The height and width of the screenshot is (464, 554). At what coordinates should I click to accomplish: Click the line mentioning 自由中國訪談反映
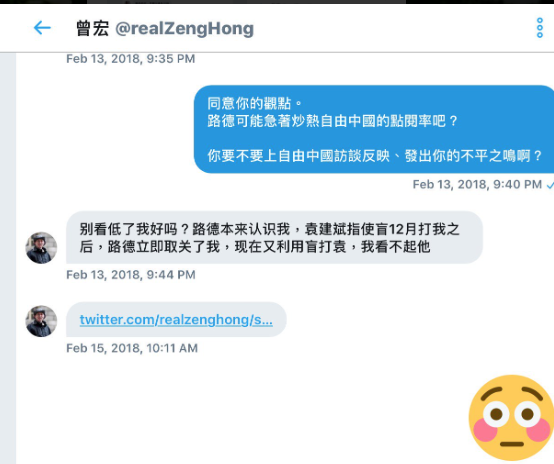[374, 155]
